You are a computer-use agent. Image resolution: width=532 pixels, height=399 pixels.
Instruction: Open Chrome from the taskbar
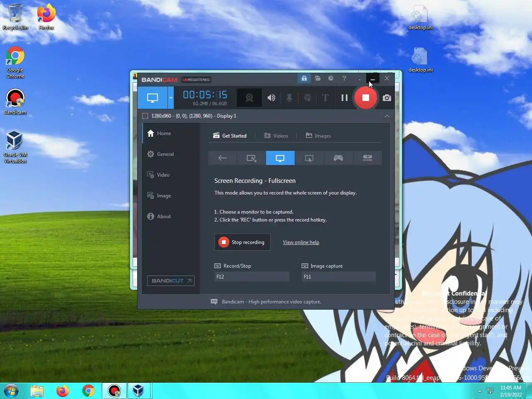tap(89, 391)
